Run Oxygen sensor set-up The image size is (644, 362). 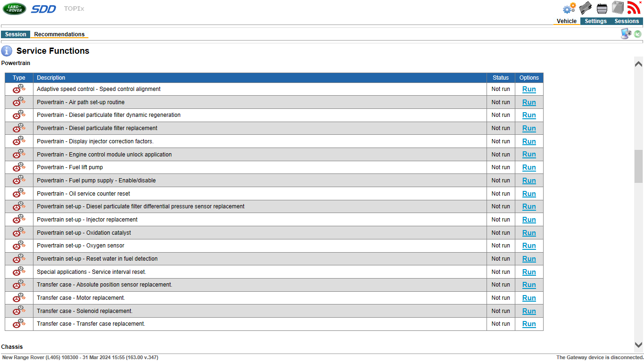pos(529,246)
